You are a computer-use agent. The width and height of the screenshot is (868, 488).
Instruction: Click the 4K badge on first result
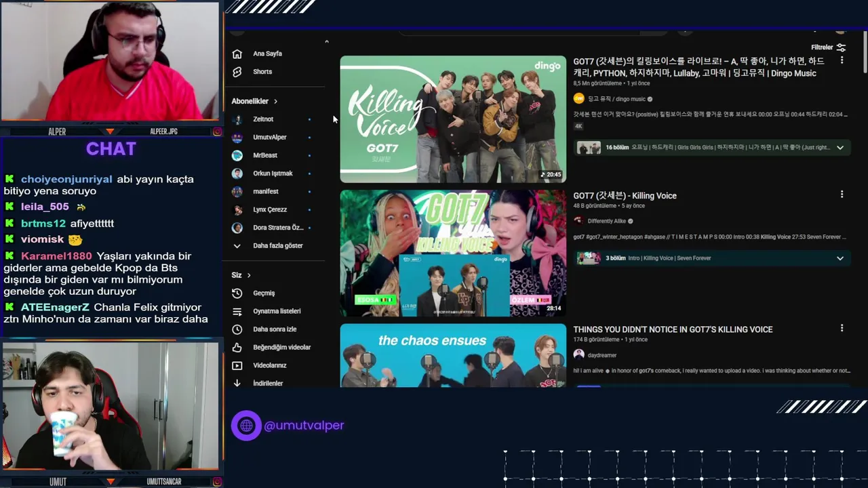578,126
